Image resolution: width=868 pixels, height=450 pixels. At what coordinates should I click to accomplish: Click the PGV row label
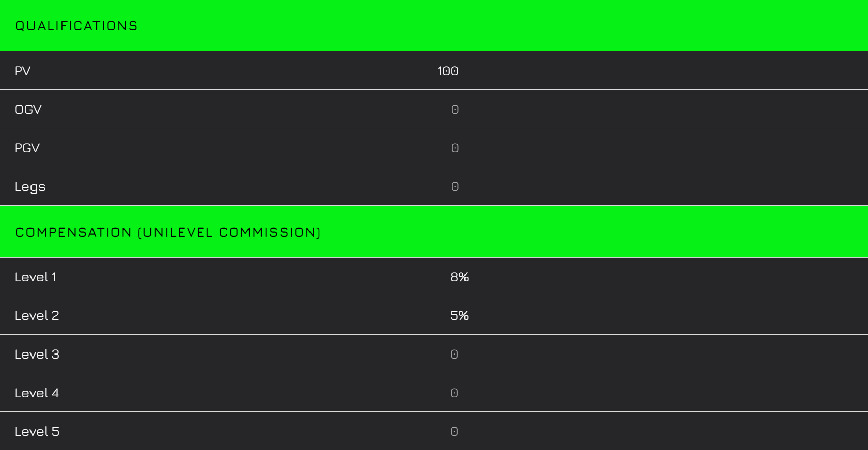(27, 148)
